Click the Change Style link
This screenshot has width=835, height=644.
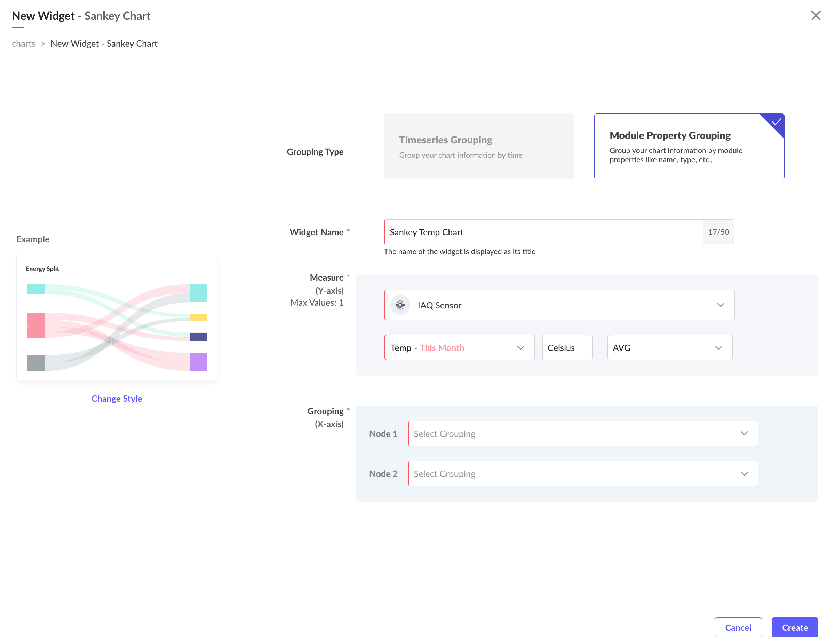(117, 399)
